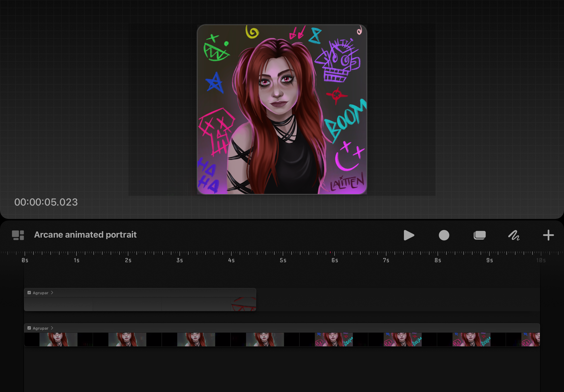Play the animation
Viewport: 564px width, 392px height.
pyautogui.click(x=409, y=235)
